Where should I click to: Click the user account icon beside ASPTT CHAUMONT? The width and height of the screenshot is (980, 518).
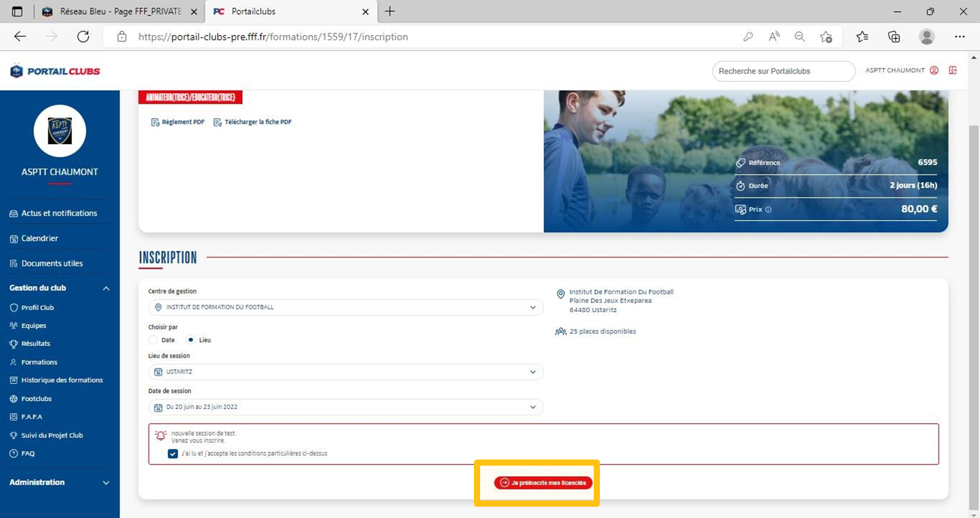934,70
